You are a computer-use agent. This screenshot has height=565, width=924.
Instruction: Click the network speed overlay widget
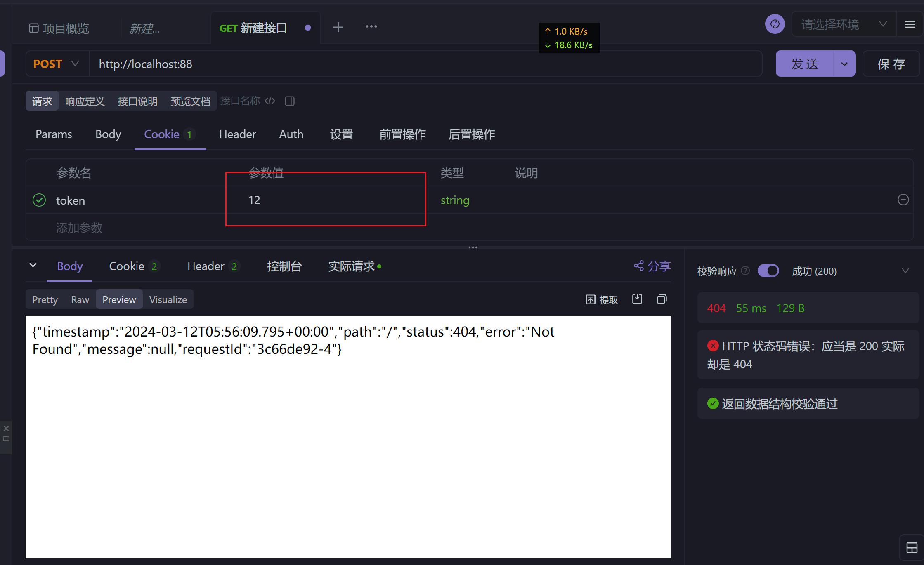tap(569, 38)
